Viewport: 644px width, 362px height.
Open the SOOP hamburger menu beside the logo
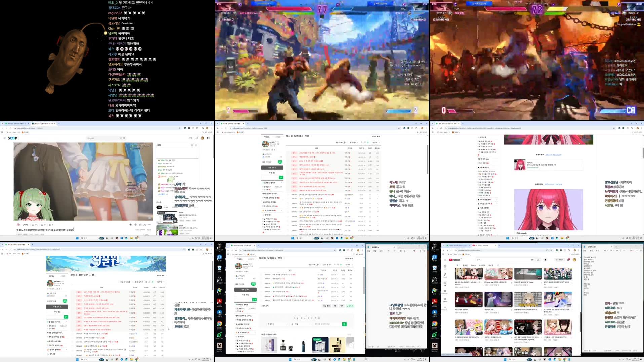click(x=4, y=138)
